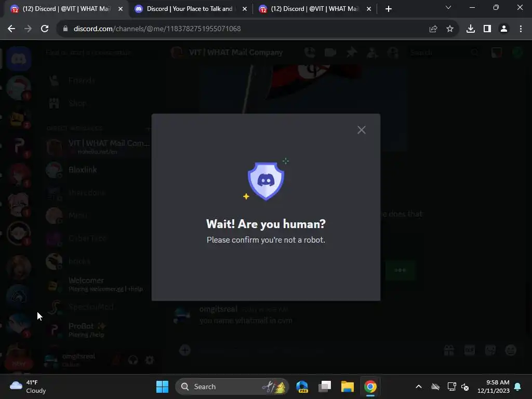532x399 pixels.
Task: Start video call in Discord header
Action: (330, 52)
